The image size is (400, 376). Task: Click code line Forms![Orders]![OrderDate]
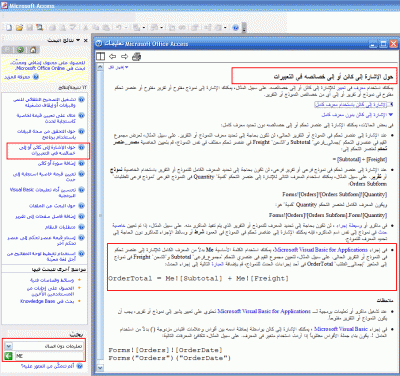click(x=165, y=350)
